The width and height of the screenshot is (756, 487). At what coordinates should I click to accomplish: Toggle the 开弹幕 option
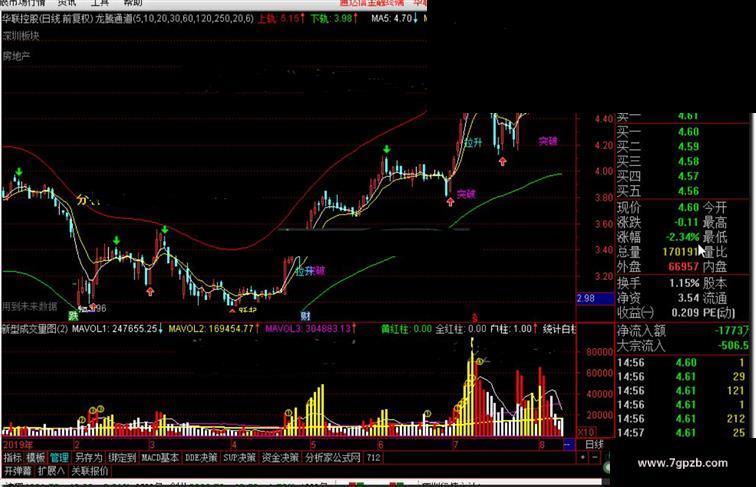tap(17, 471)
